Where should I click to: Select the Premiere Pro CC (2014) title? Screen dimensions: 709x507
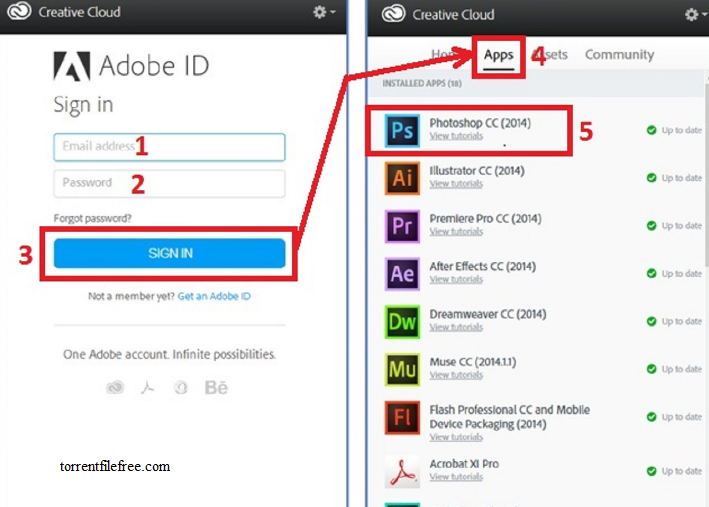(x=485, y=218)
